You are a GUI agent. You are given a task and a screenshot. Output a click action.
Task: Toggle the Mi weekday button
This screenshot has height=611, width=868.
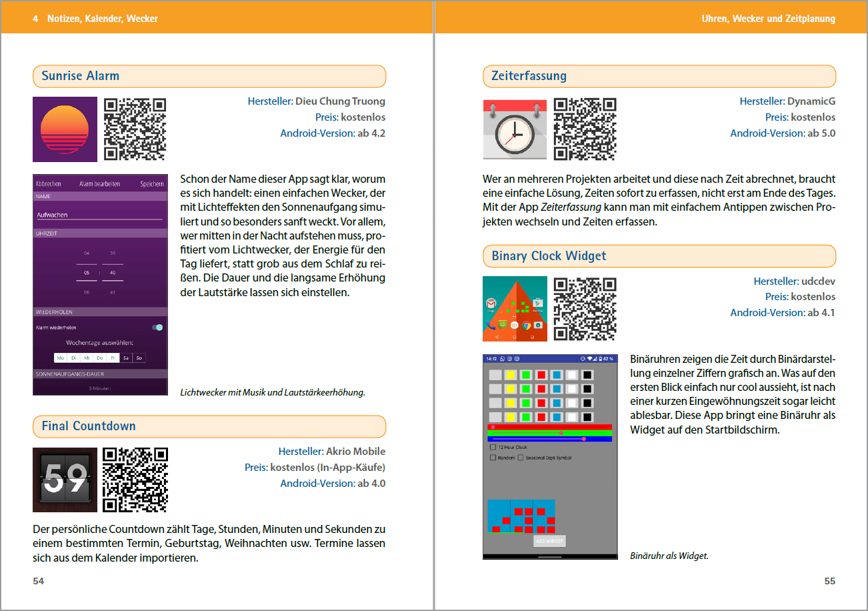coord(87,358)
